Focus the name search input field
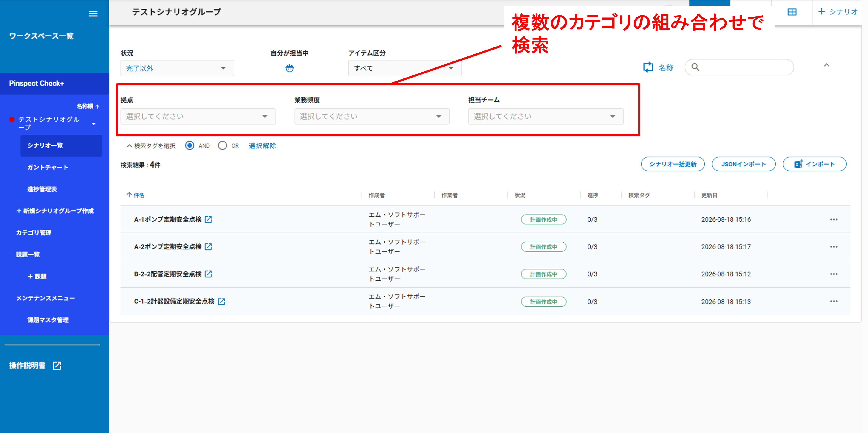The width and height of the screenshot is (868, 433). [x=739, y=67]
